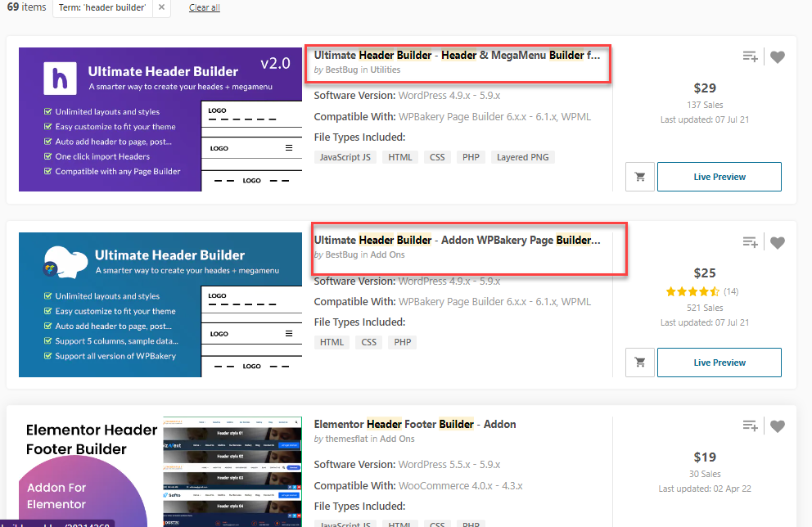
Task: Browse the Utilities category link
Action: click(x=386, y=70)
